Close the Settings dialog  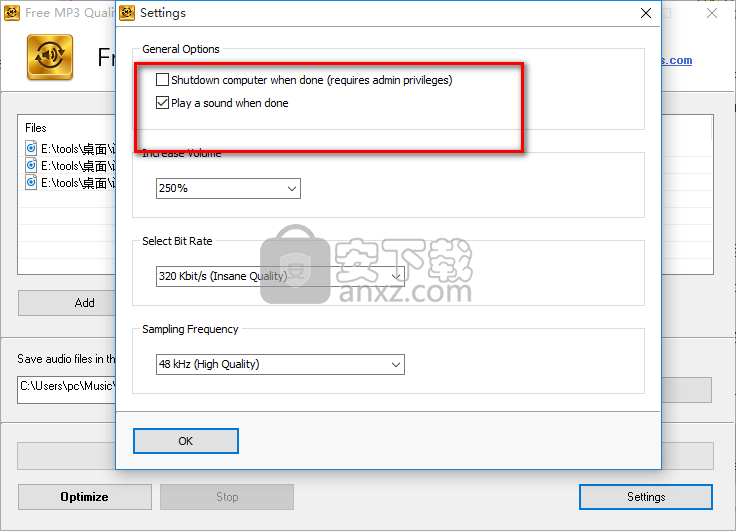point(646,13)
